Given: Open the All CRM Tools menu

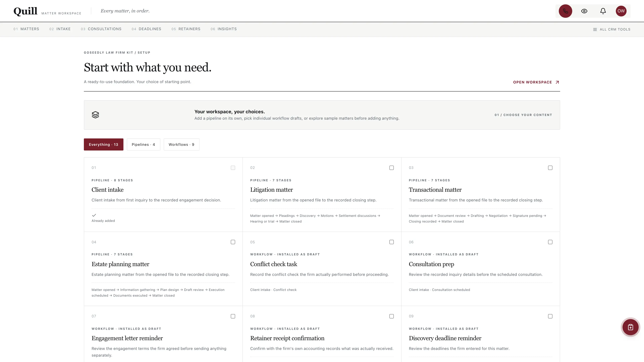Looking at the screenshot, I should click(612, 29).
